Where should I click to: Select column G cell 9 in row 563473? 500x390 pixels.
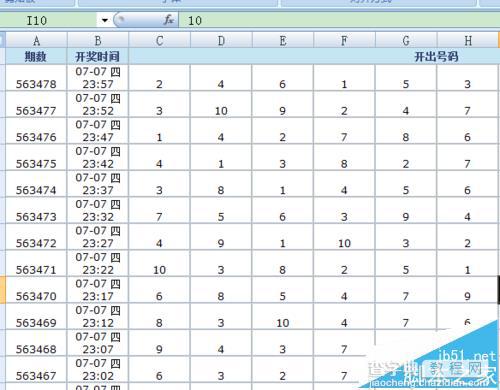406,210
